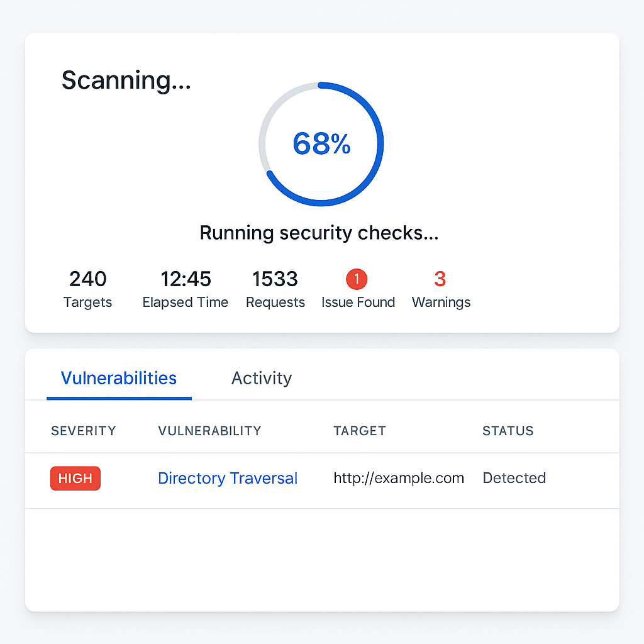Click the 68% progress percentage

pyautogui.click(x=321, y=144)
